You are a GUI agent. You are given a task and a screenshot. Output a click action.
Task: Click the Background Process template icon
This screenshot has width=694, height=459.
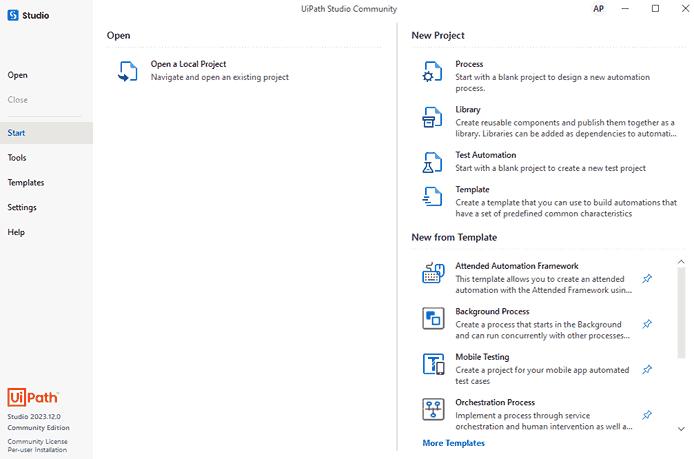tap(433, 318)
